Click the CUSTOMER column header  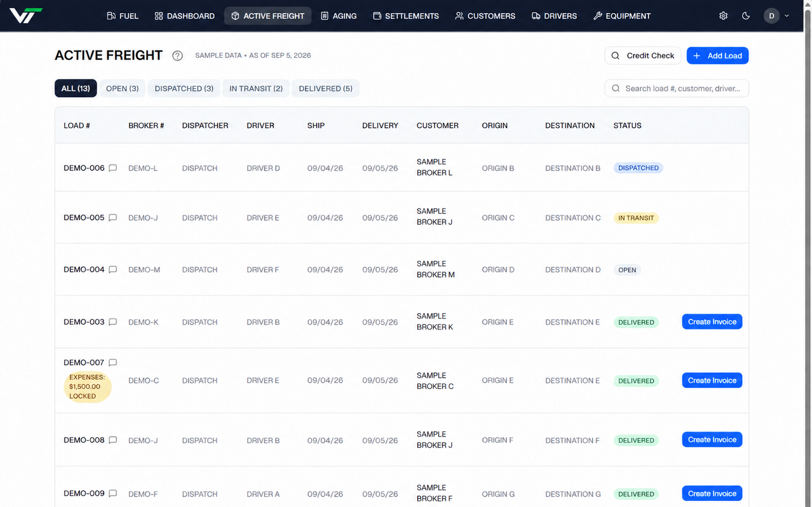[x=438, y=125]
